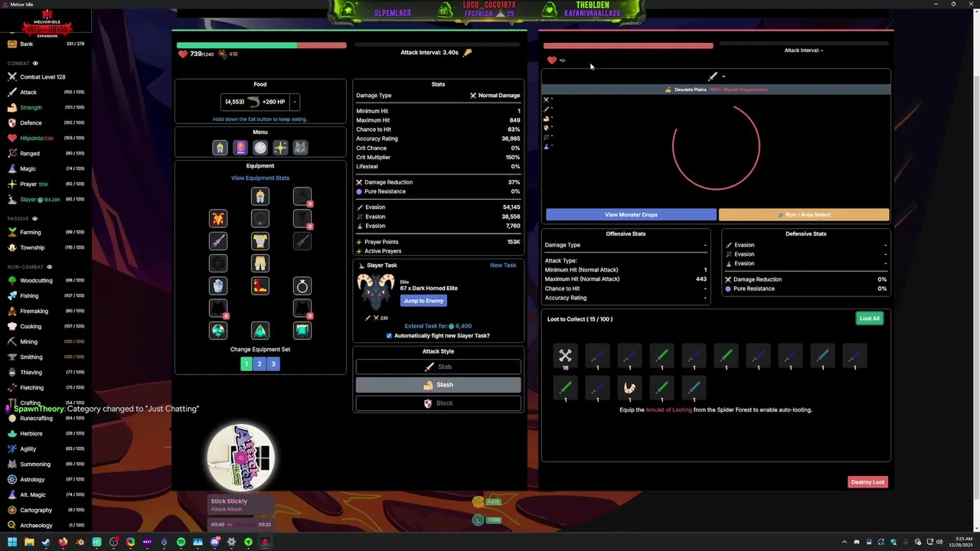Toggle Non-Combat section visibility eye

49,267
